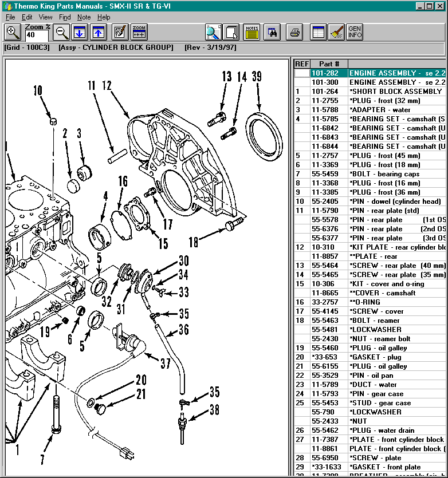Select the 101-282 ENGINE ASSEMBLY row

pyautogui.click(x=378, y=73)
